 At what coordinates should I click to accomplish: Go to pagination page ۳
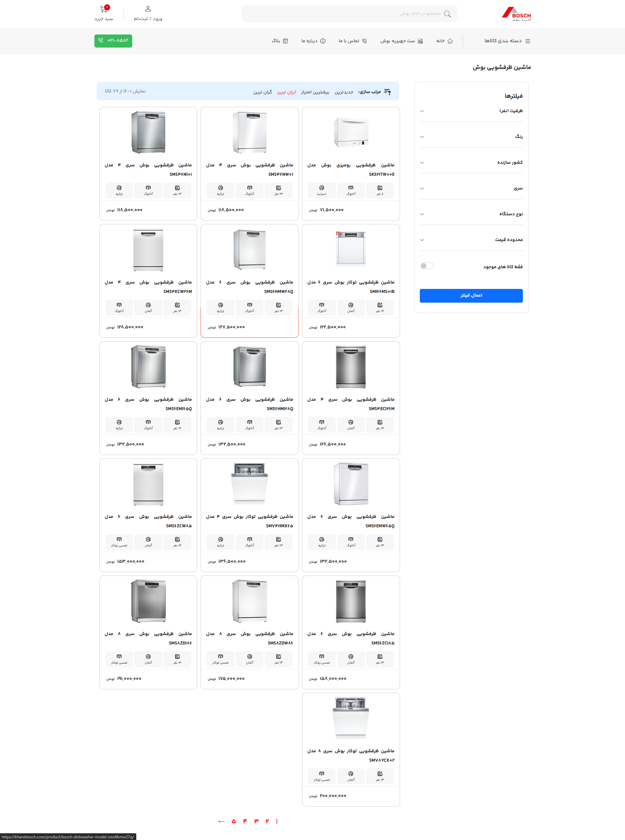[x=256, y=821]
